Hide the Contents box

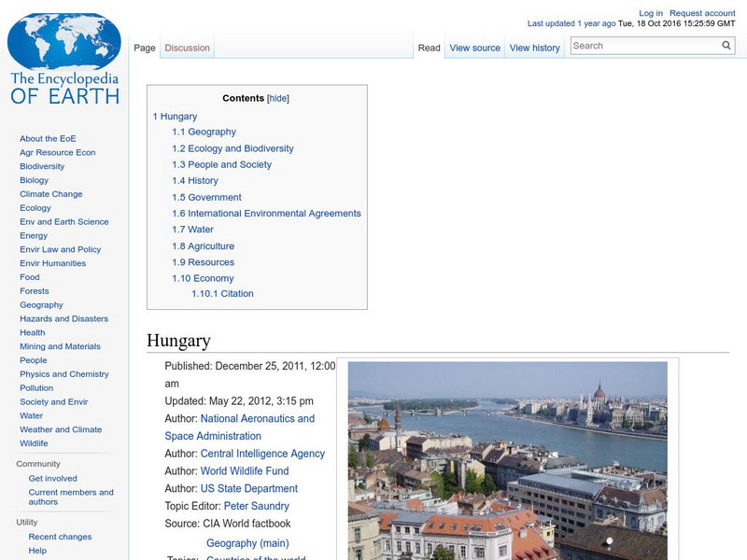coord(277,97)
